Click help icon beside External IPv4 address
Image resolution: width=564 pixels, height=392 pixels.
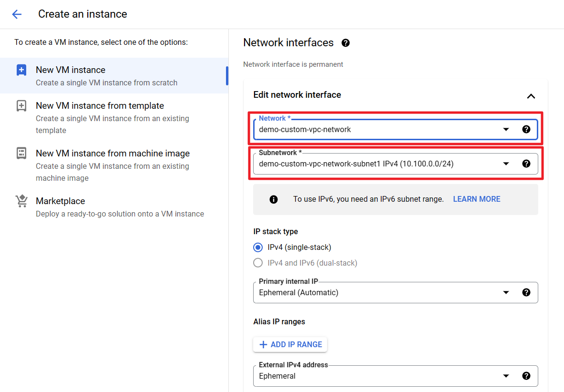tap(526, 376)
